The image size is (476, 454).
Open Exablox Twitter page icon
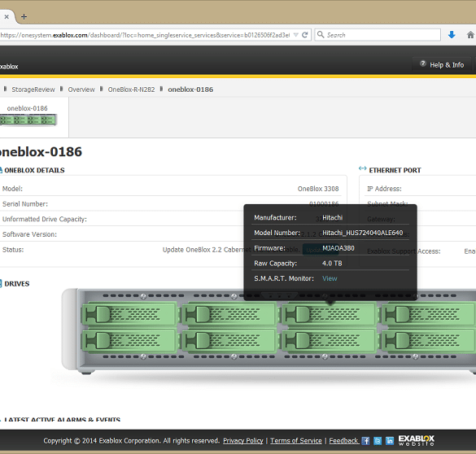pos(378,441)
